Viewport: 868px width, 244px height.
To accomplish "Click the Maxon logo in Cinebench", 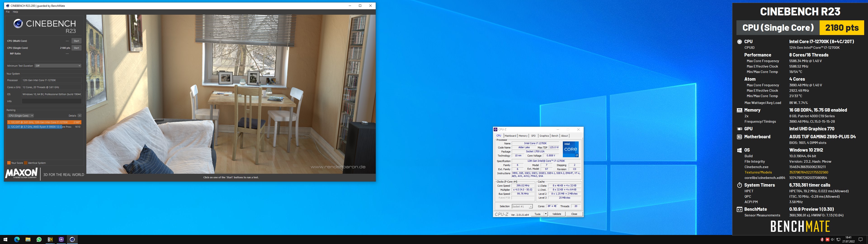I will 22,173.
